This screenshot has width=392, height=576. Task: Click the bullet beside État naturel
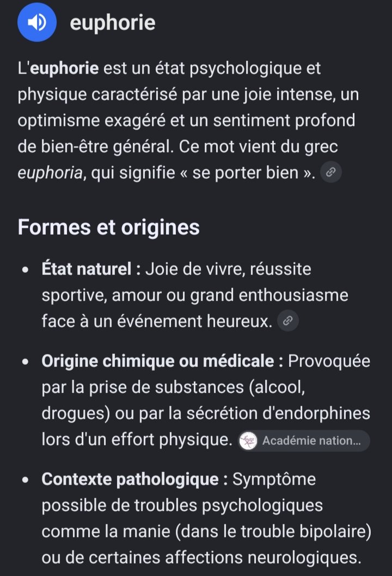click(x=26, y=269)
